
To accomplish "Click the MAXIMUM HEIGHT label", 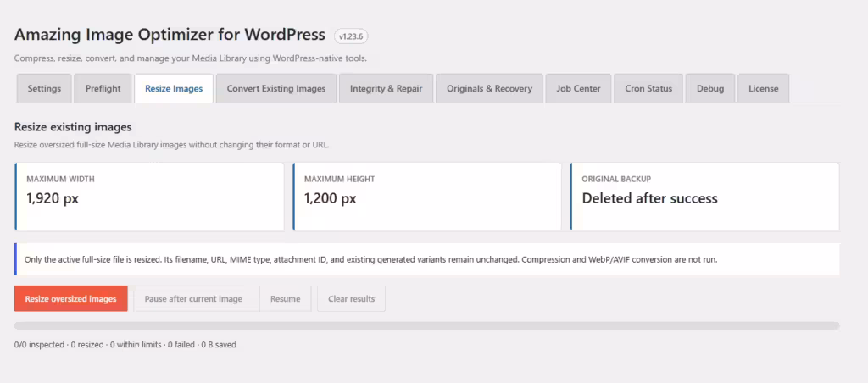I will (339, 180).
